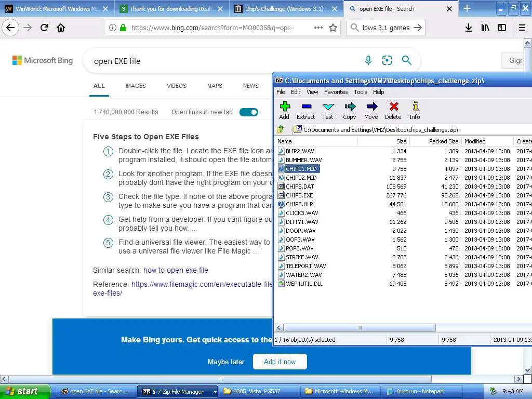The image size is (532, 399).
Task: Open 6305_Vista_PG537 taskbar folder
Action: pyautogui.click(x=259, y=392)
